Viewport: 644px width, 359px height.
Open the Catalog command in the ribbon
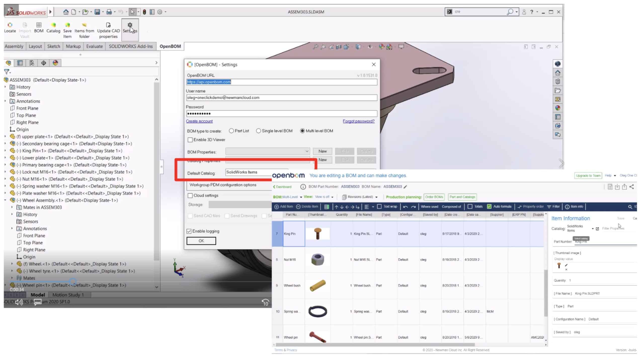pos(53,28)
